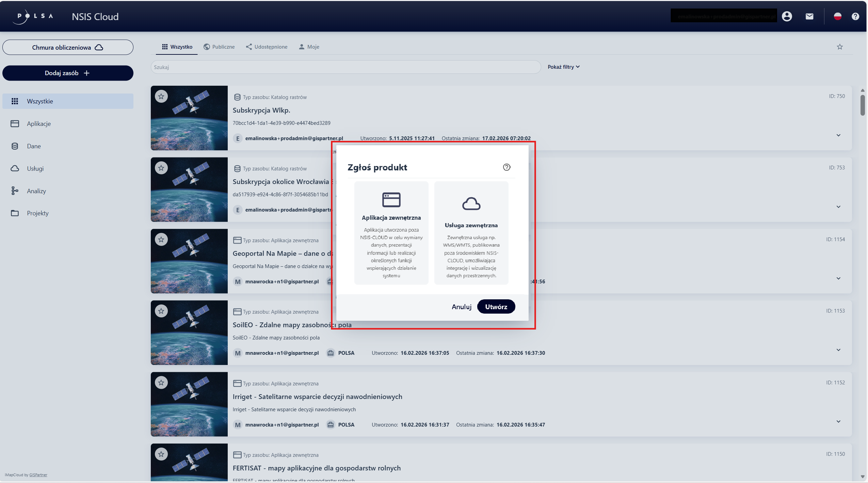Click help icon in Zgłoś produkt dialog
The width and height of the screenshot is (868, 483).
tap(507, 167)
